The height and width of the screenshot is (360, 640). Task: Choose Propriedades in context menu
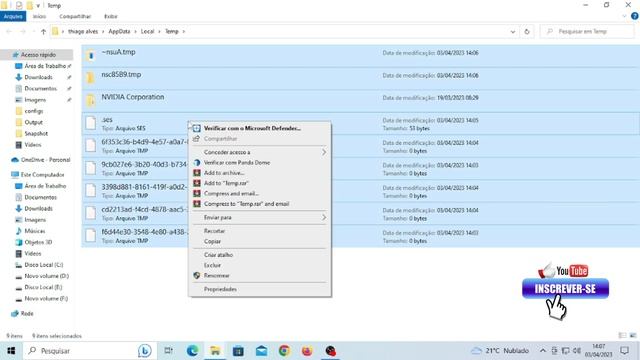(260, 289)
